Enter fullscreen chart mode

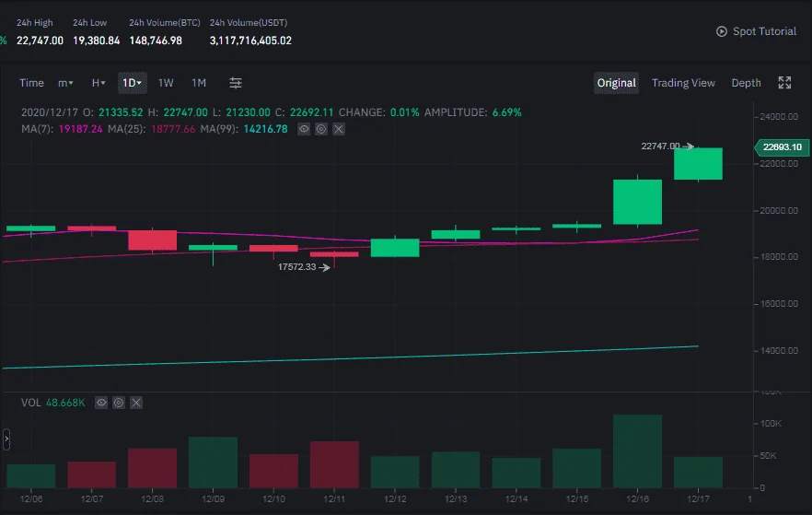pos(784,83)
